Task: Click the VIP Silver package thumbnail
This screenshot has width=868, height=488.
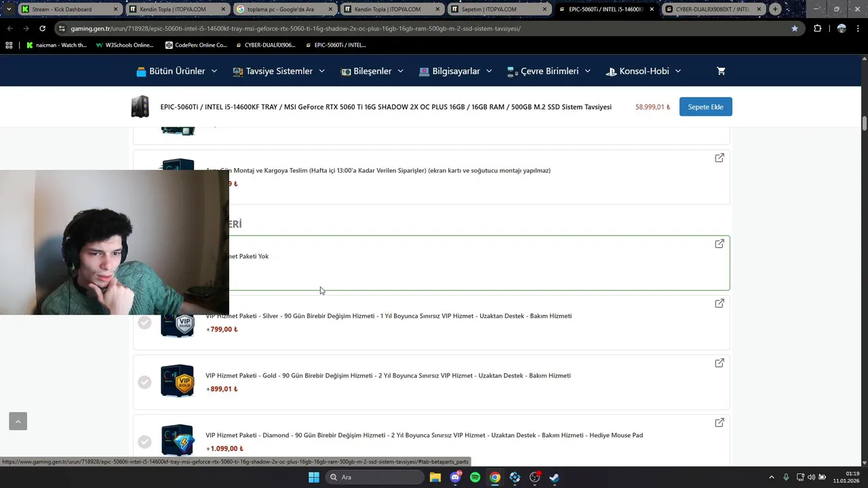Action: click(x=178, y=323)
